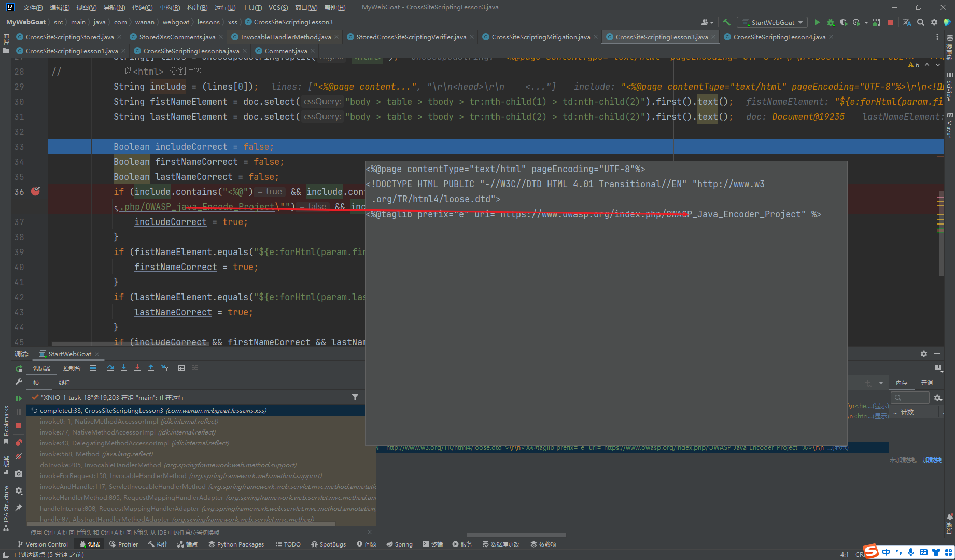Click the Attach to Process icon
955x560 pixels.
[x=877, y=22]
